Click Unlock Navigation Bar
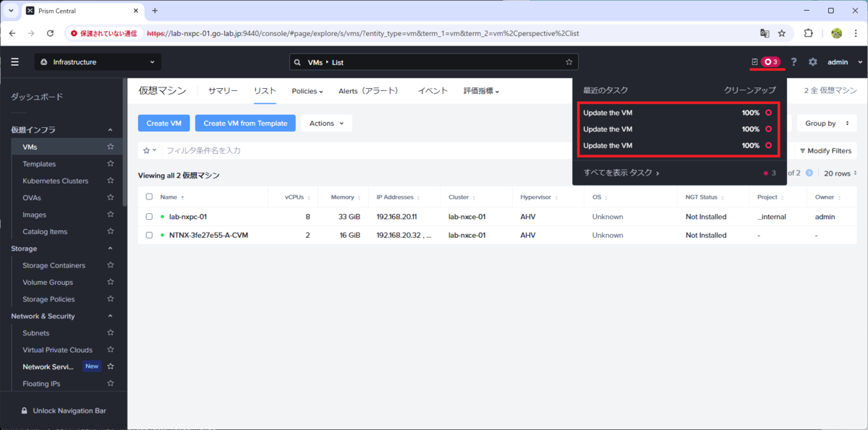This screenshot has height=430, width=868. pos(69,410)
